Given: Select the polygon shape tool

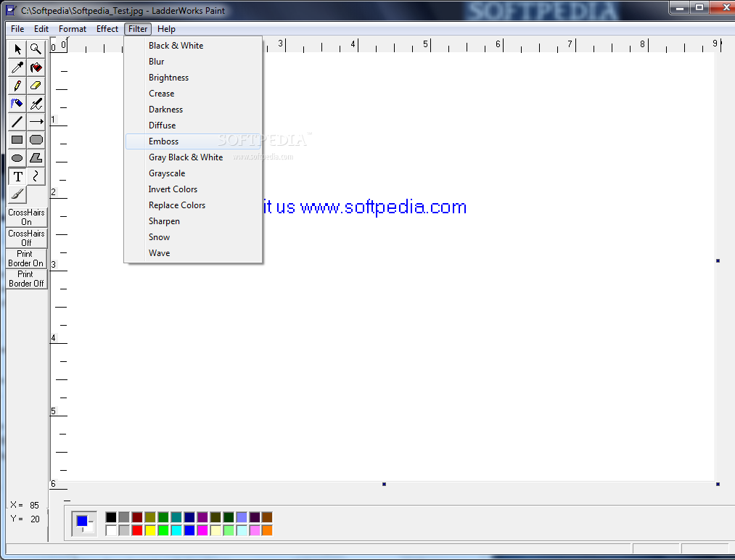Looking at the screenshot, I should click(36, 158).
